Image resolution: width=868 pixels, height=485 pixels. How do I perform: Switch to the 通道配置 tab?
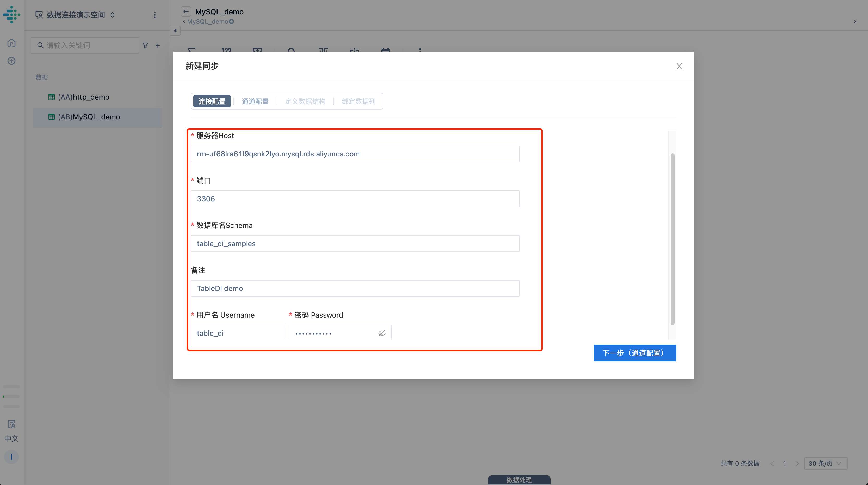pos(255,101)
